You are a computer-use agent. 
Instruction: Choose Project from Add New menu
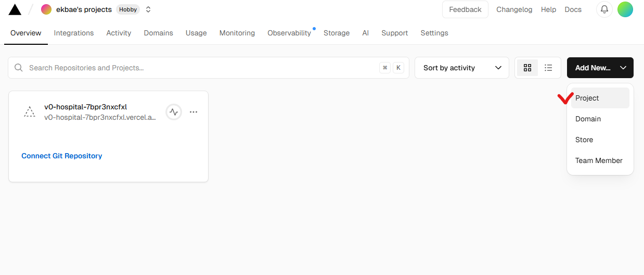pos(600,98)
